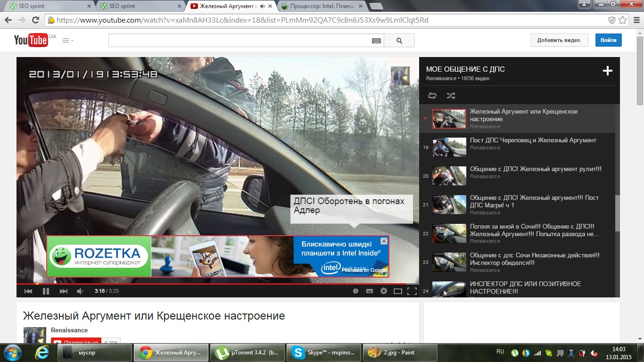Viewport: 644px width, 362px height.
Task: Select Погоня за мной в Сочи video
Action: click(535, 230)
